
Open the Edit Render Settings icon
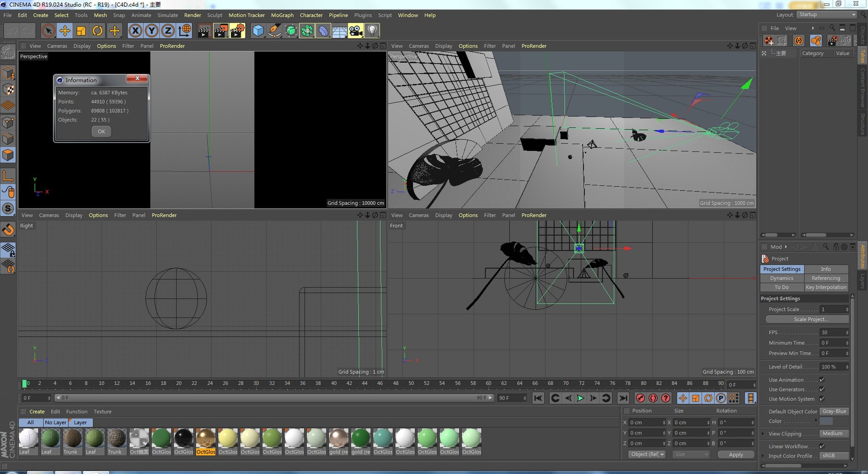pyautogui.click(x=237, y=31)
